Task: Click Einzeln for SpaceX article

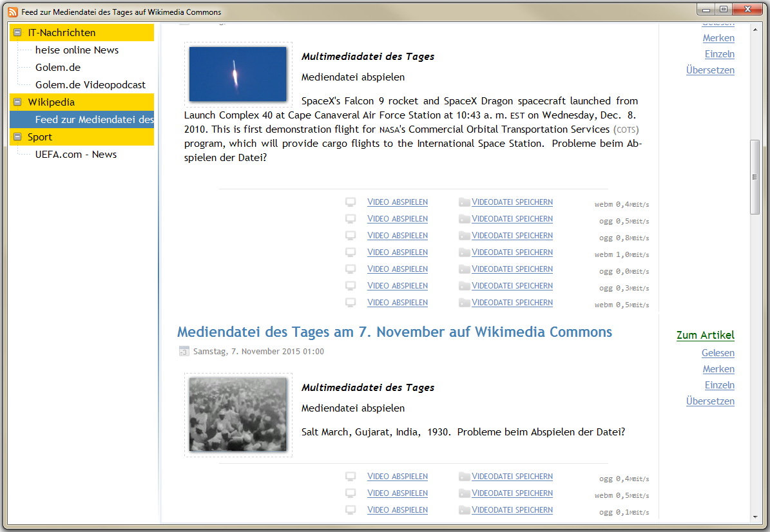Action: pos(720,55)
